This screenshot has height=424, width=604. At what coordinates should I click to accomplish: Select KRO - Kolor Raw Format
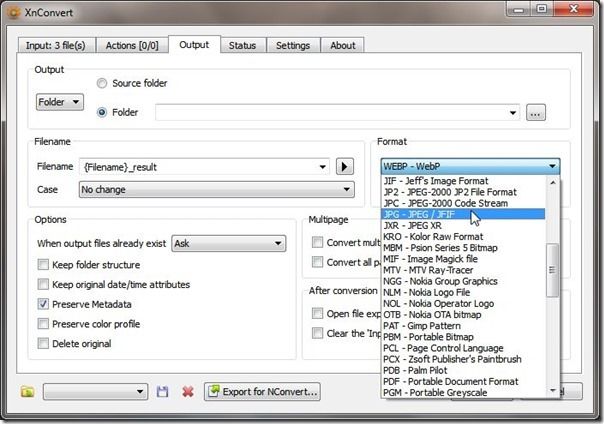point(463,236)
